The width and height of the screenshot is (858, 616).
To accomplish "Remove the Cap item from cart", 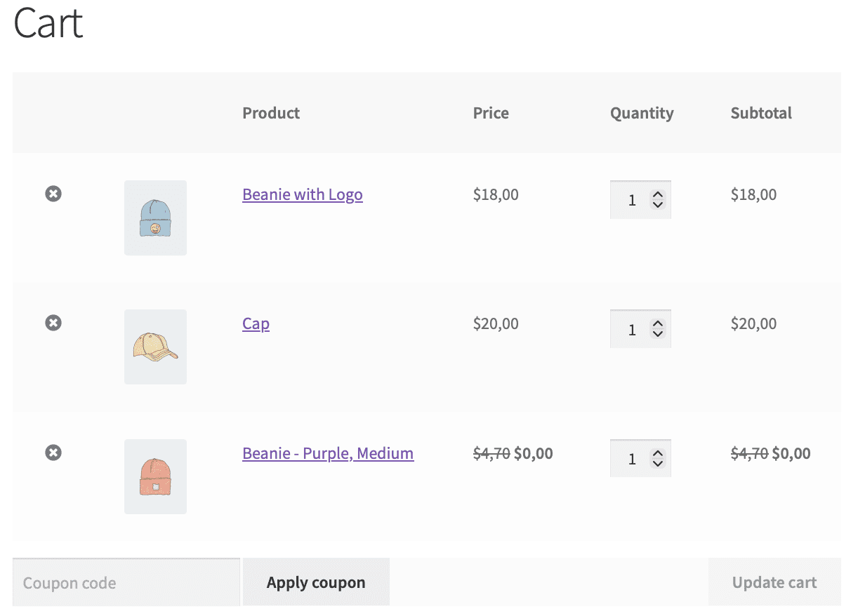I will (x=53, y=323).
